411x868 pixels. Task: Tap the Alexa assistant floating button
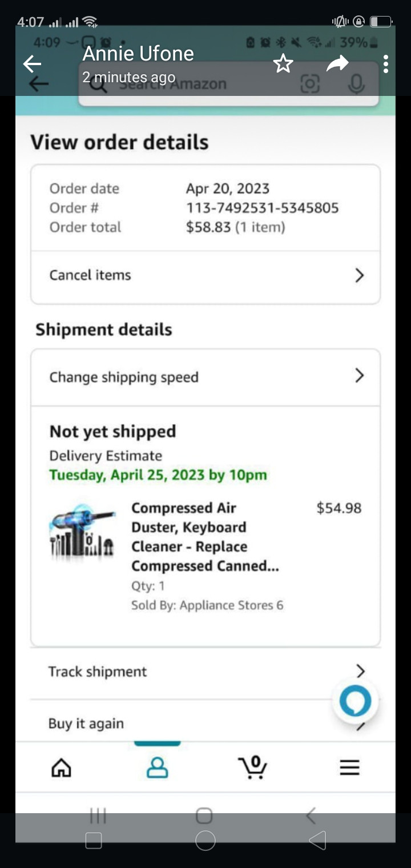[x=355, y=701]
